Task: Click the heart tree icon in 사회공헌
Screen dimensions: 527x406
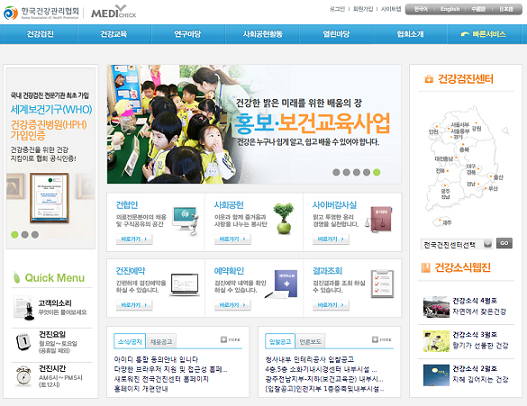Action: 284,218
